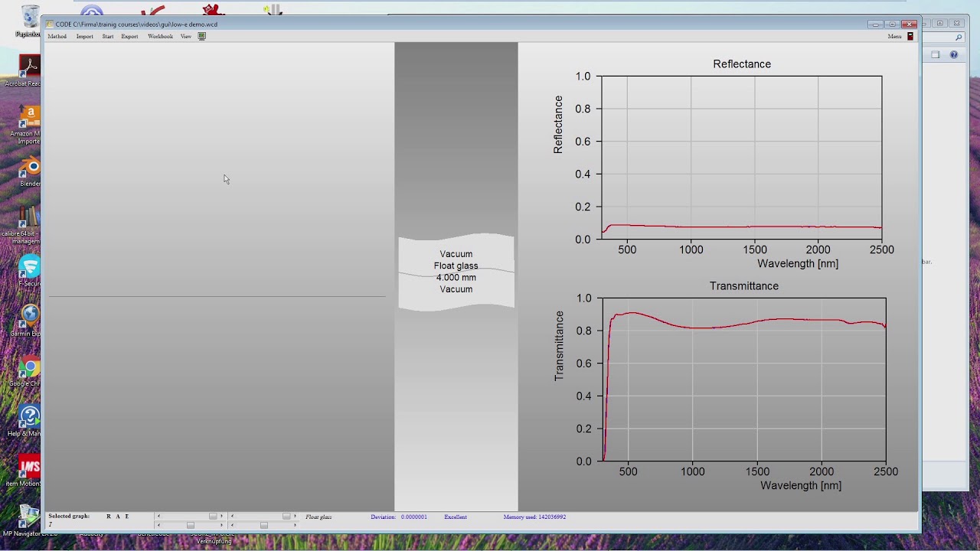Screen dimensions: 980x551
Task: Open the Export menu
Action: (129, 36)
